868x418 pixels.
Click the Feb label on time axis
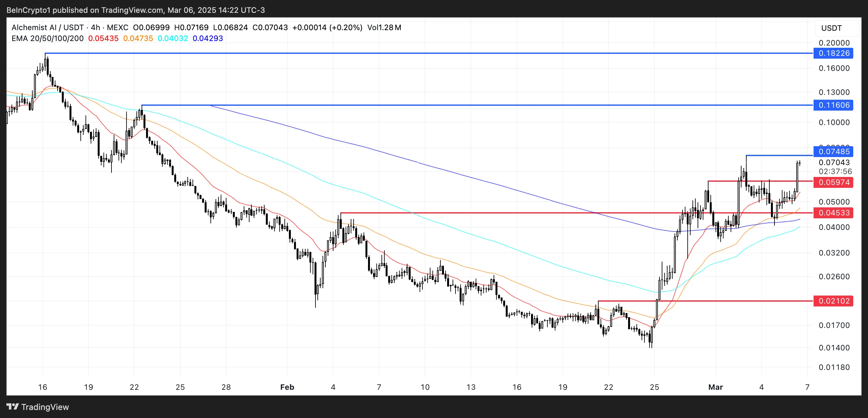[287, 387]
